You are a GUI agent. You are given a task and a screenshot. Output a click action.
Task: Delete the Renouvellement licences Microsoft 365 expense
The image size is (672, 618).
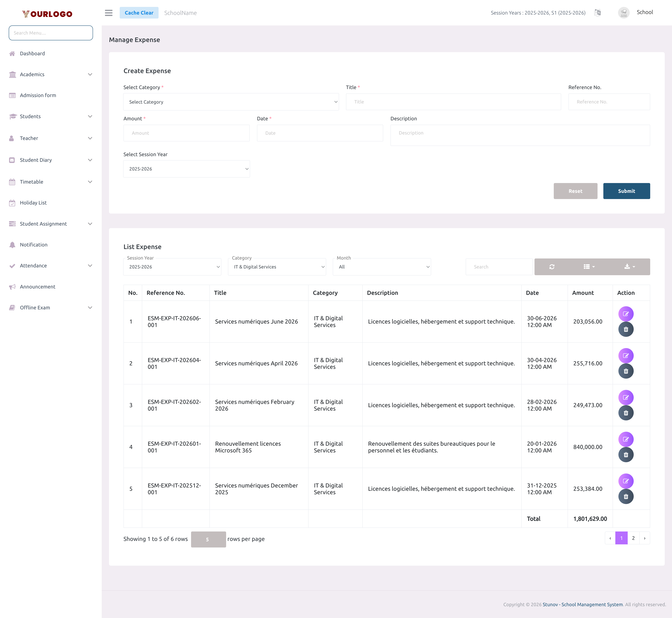tap(626, 454)
